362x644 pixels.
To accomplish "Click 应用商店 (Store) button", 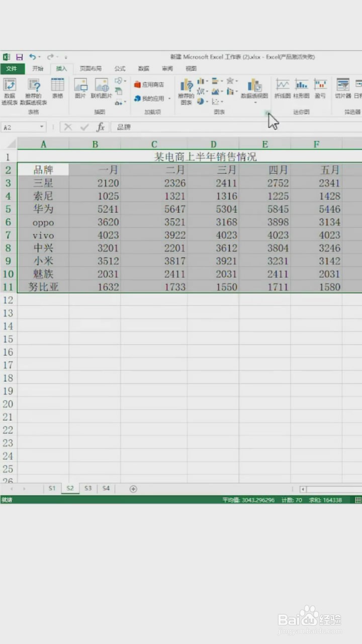I will (x=149, y=85).
